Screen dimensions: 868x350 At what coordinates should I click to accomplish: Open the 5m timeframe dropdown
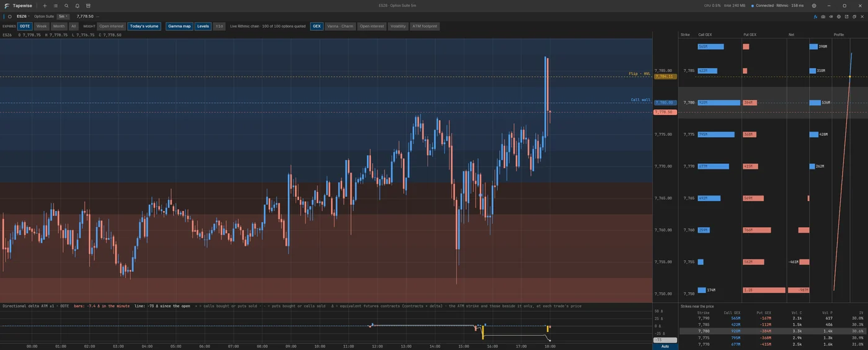tap(63, 16)
